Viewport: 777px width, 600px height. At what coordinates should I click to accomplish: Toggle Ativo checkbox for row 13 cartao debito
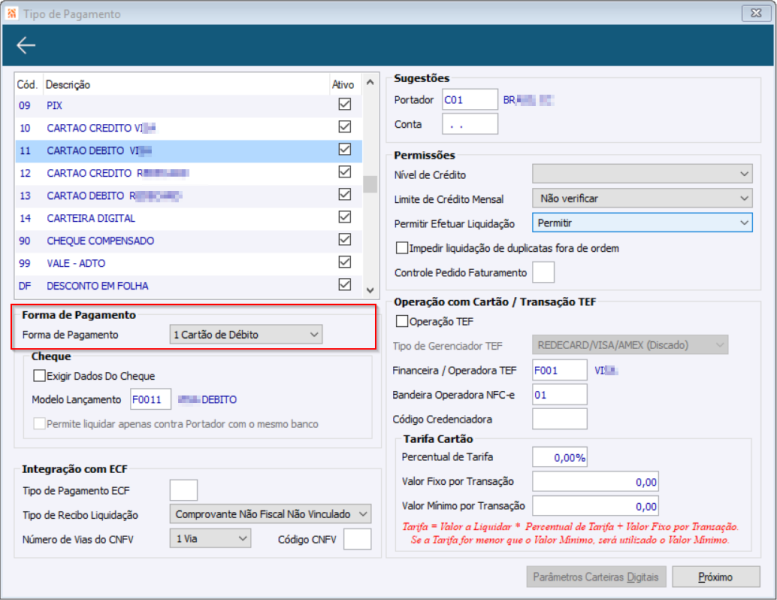[x=344, y=195]
